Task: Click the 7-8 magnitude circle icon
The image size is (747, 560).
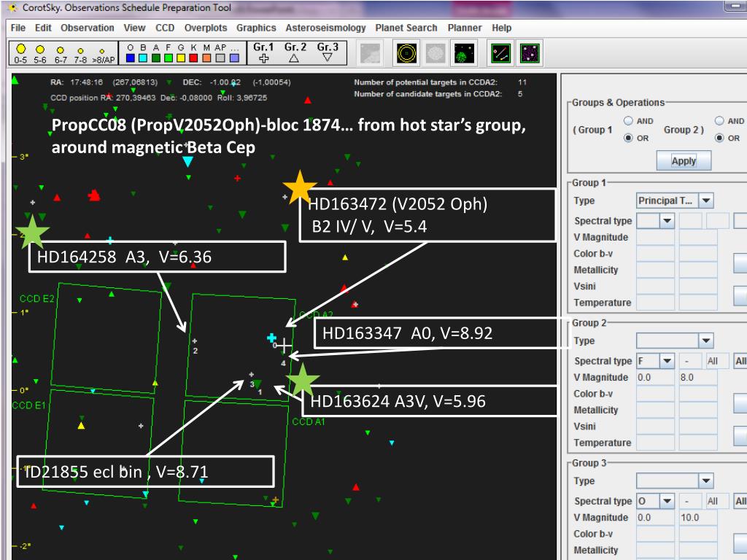Action: (80, 50)
